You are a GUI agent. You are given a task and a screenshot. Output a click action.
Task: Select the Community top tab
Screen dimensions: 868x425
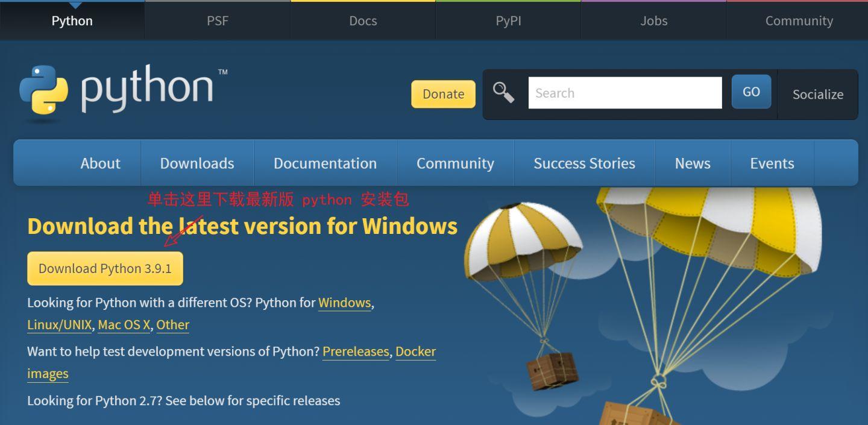(799, 20)
